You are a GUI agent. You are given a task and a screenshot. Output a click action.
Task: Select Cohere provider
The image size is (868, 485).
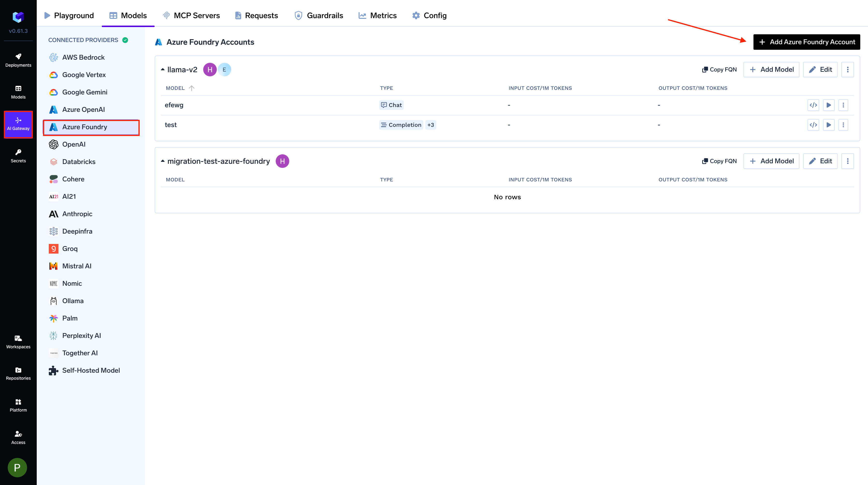[91, 179]
